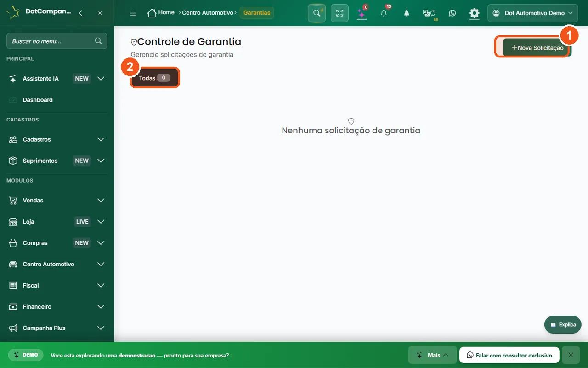Image resolution: width=588 pixels, height=368 pixels.
Task: Click the Compras basket icon
Action: click(x=13, y=243)
